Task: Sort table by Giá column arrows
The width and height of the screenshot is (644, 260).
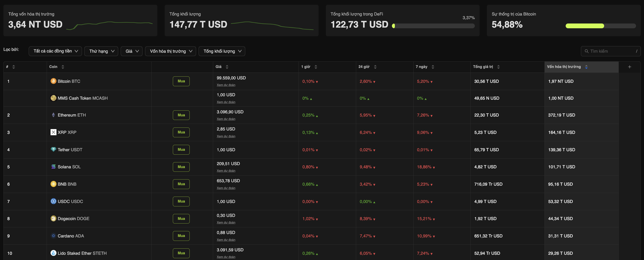Action: (x=227, y=67)
